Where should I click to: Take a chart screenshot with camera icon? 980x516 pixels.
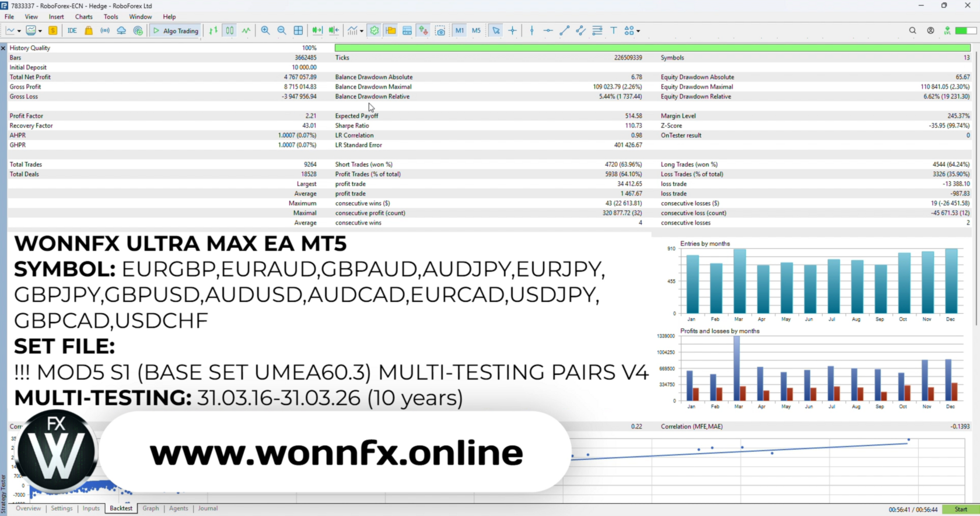(x=440, y=31)
